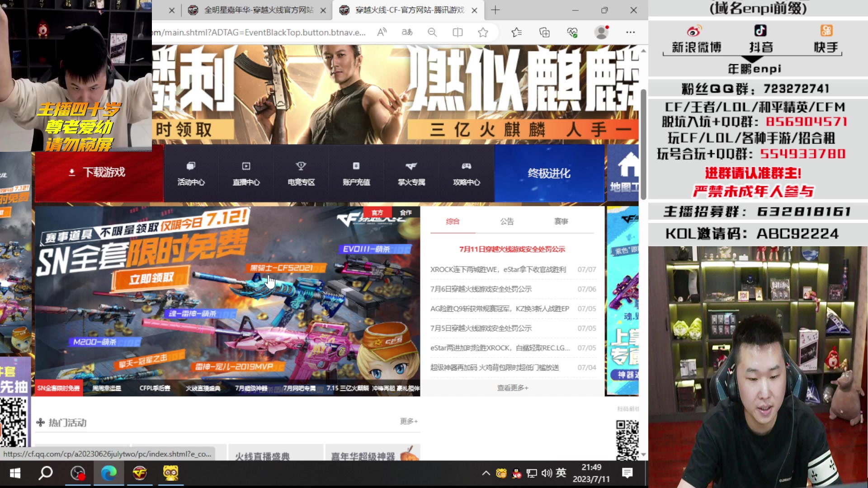Open 7月11日穿越火线游戏安全处罚公示 news
Image resolution: width=868 pixels, height=488 pixels.
coord(512,249)
